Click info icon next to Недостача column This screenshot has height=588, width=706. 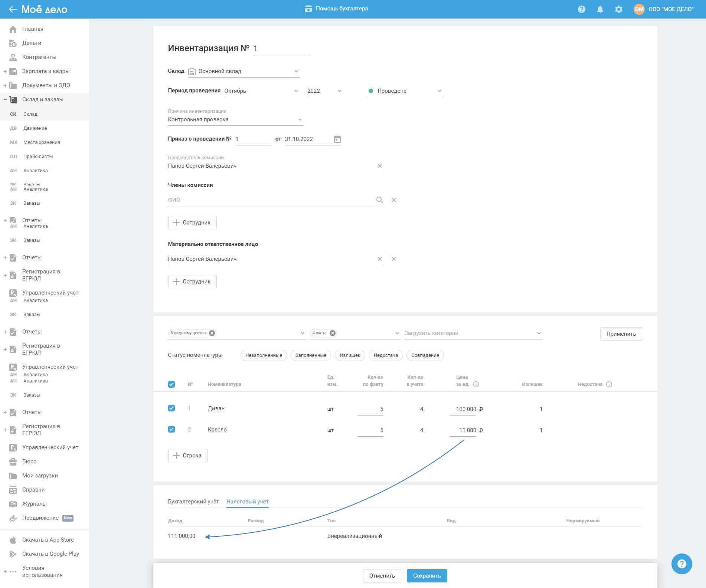click(609, 384)
